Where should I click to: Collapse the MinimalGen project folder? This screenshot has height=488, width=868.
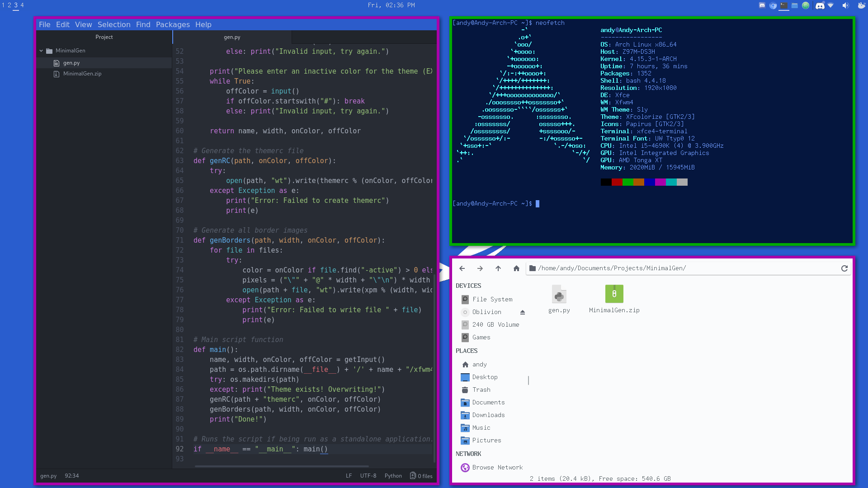[x=41, y=51]
